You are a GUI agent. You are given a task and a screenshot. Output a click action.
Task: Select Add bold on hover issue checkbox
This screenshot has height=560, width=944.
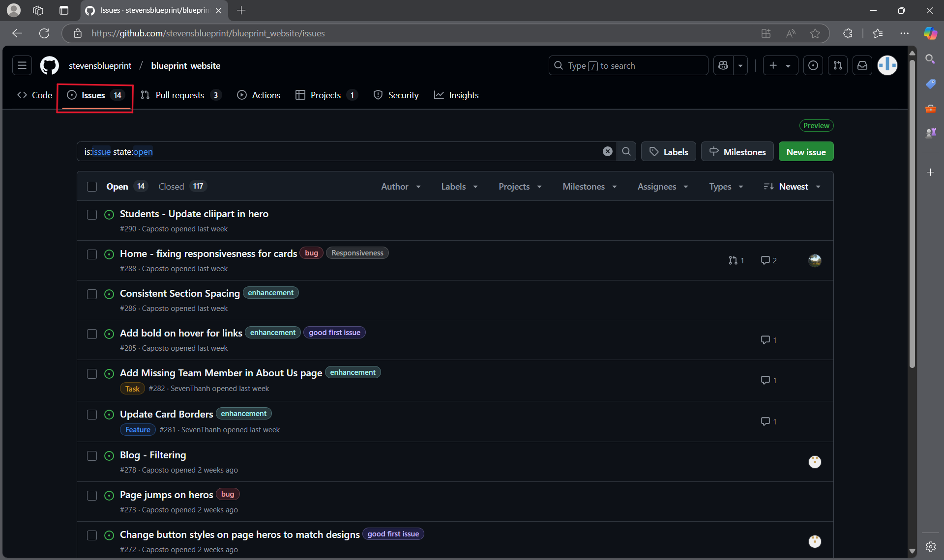coord(92,334)
